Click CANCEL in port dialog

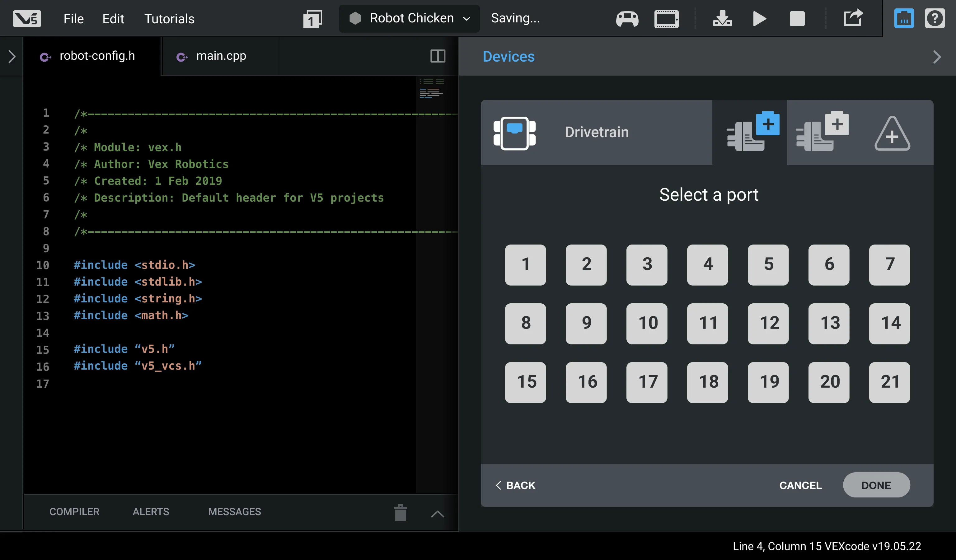point(800,485)
